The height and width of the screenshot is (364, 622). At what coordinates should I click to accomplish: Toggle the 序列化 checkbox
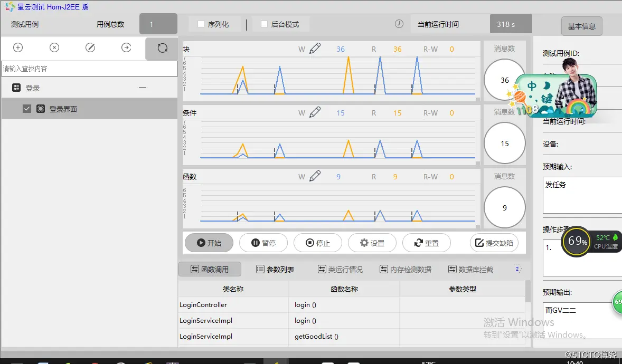coord(201,24)
